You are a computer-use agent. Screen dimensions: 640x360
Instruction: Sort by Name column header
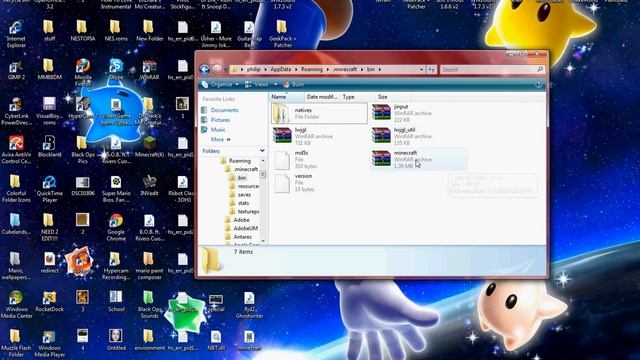pos(287,97)
